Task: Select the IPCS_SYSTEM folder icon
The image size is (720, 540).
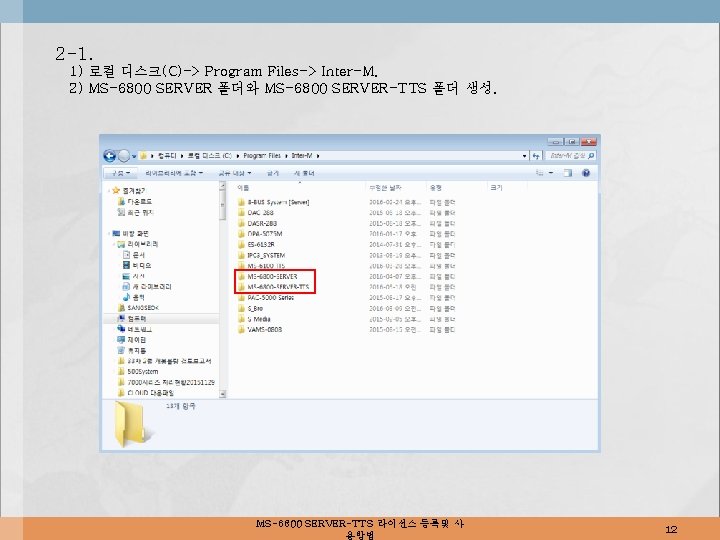Action: coord(241,255)
